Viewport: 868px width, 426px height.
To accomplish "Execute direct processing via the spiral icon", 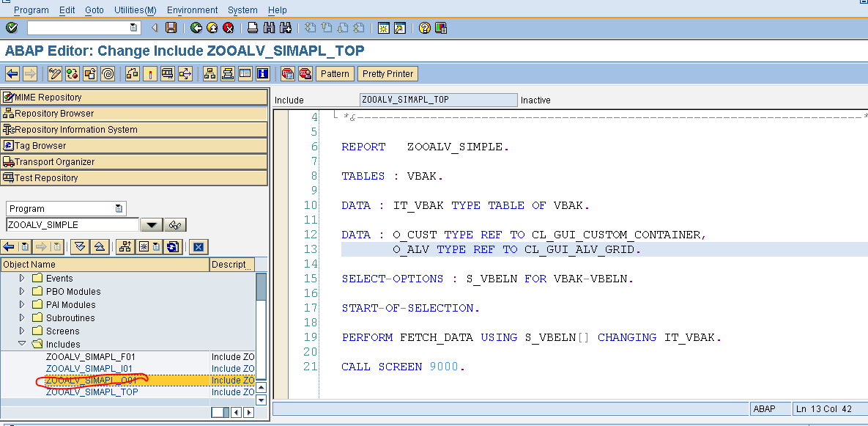I will 108,73.
